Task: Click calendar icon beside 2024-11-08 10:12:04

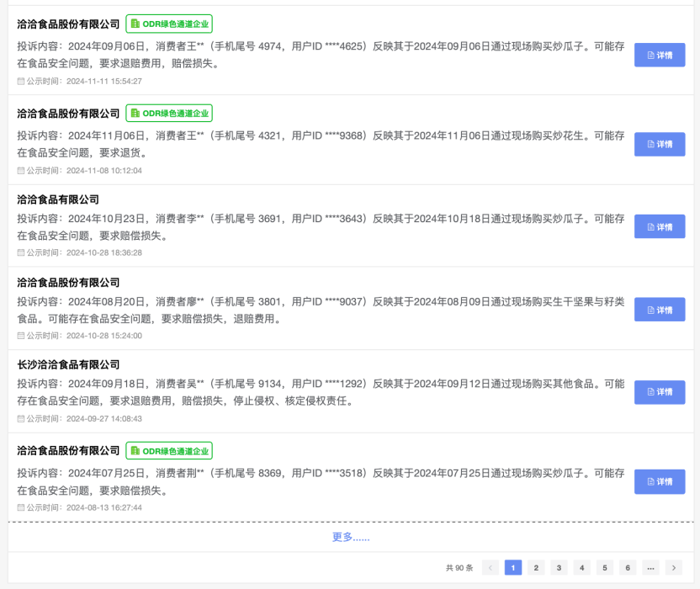Action: coord(20,171)
